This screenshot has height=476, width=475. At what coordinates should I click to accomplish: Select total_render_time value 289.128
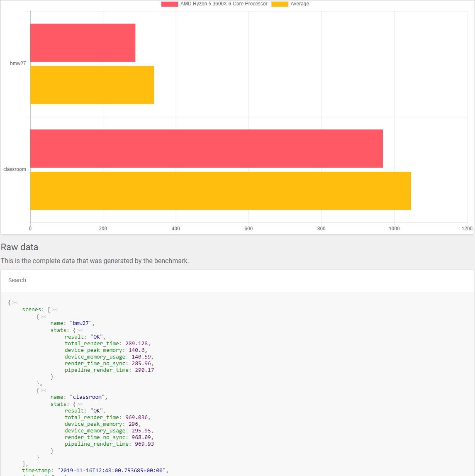point(136,343)
